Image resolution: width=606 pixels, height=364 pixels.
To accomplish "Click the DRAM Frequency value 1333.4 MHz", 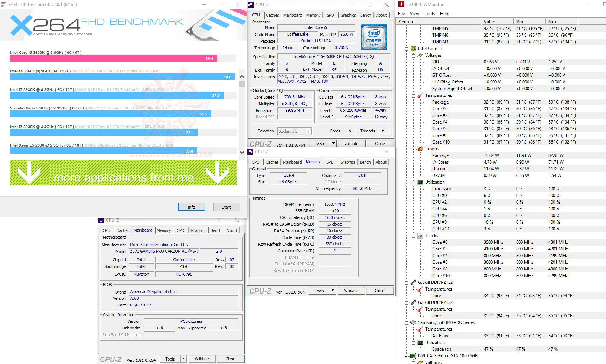I will [x=335, y=204].
